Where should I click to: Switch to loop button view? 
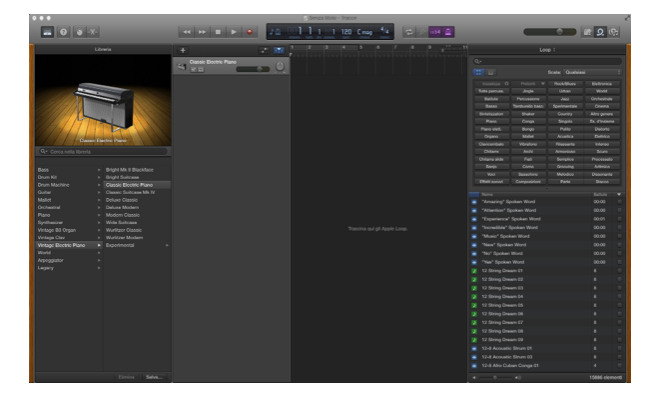[x=478, y=72]
